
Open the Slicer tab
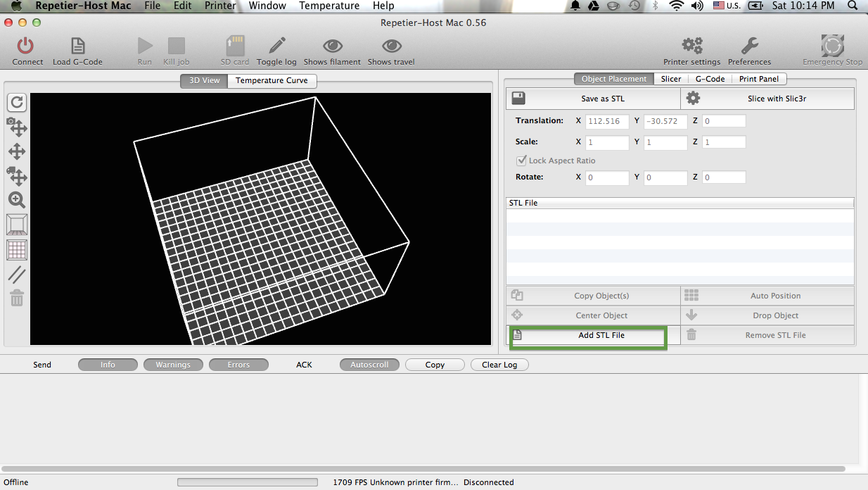[x=670, y=79]
